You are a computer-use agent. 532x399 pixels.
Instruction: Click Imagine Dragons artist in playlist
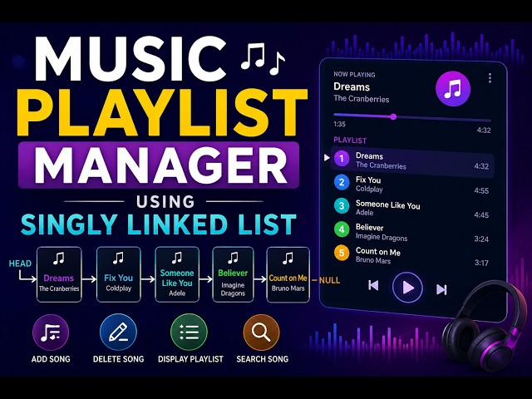[x=382, y=237]
